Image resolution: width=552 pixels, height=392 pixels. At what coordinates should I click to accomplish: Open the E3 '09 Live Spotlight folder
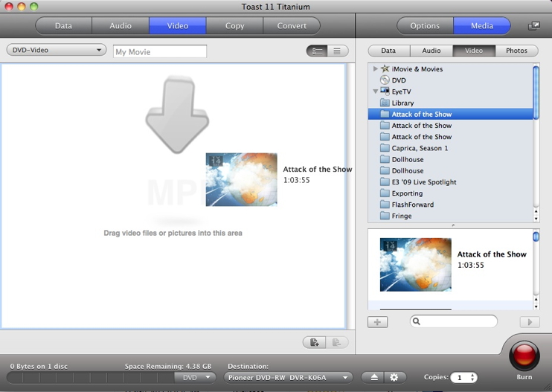pos(450,182)
